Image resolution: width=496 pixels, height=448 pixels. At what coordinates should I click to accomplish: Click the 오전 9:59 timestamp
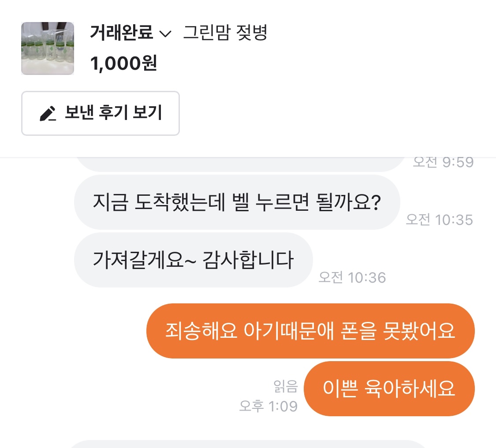pos(443,162)
